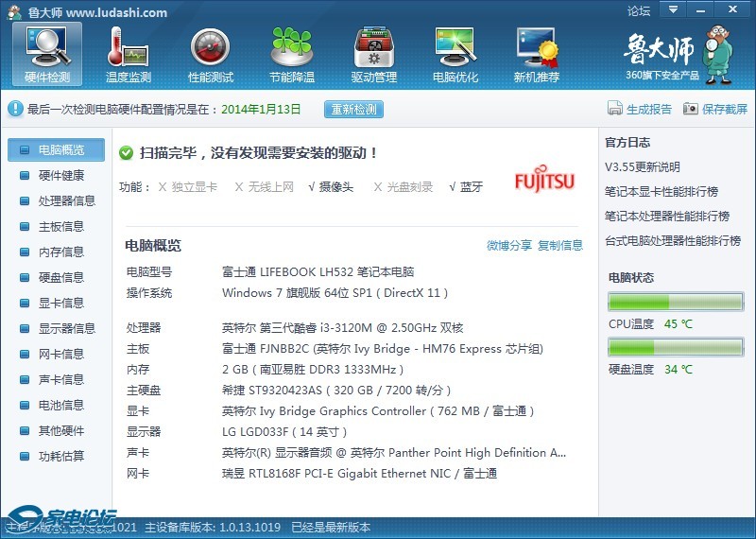Click the Fujitsu brand logo
The image size is (756, 539).
pos(544,181)
